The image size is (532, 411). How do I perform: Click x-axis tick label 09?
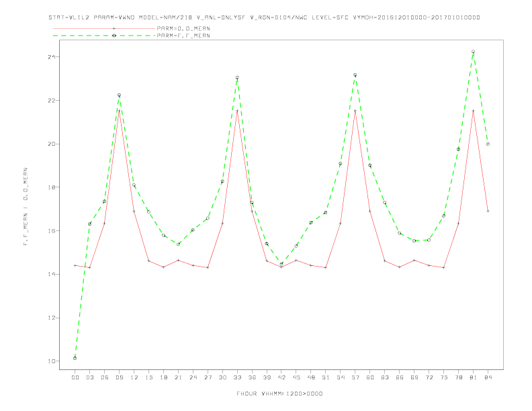pyautogui.click(x=119, y=377)
